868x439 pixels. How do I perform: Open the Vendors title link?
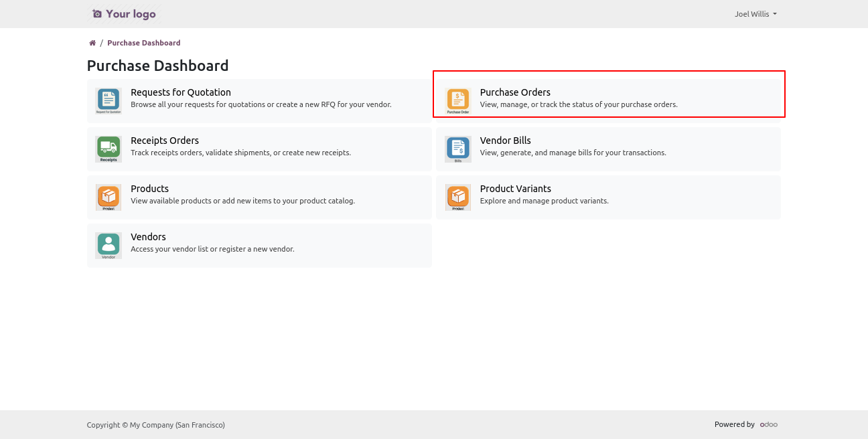148,237
